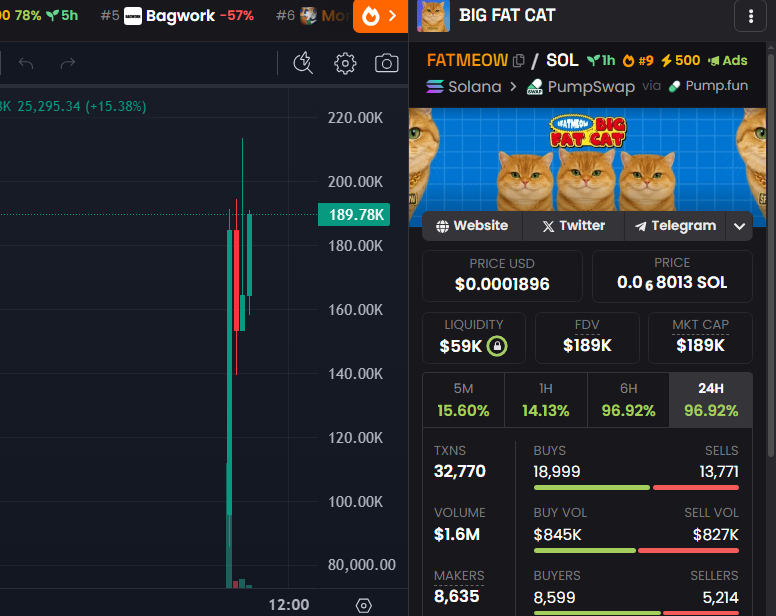Click the 189.78K current price label
Viewport: 776px width, 616px height.
coord(354,215)
